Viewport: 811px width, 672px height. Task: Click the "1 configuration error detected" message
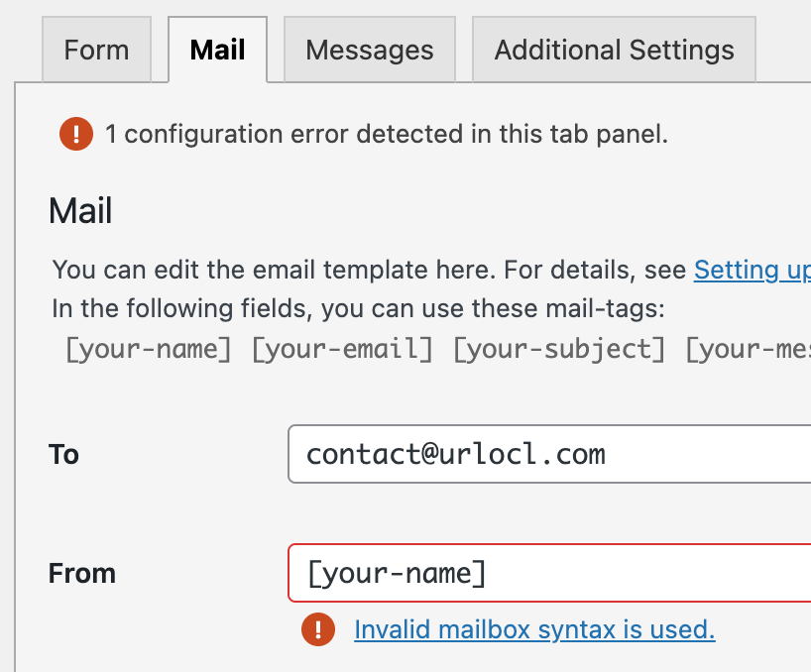click(387, 134)
